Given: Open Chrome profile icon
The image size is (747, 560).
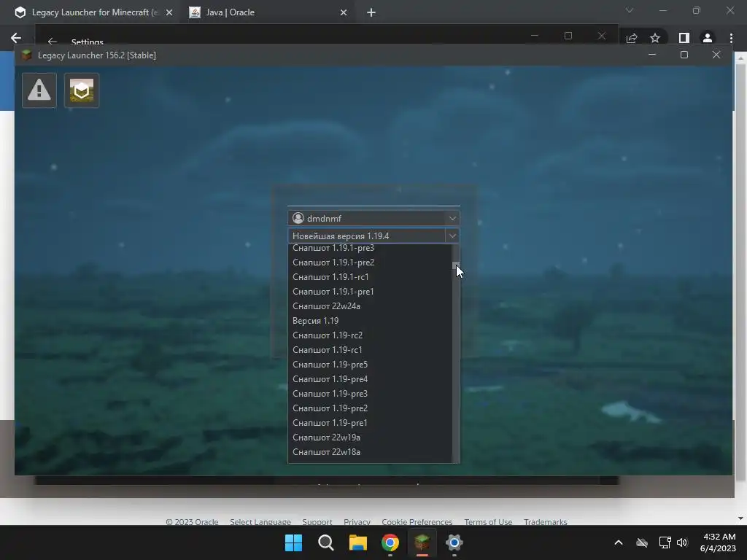Looking at the screenshot, I should (x=708, y=38).
